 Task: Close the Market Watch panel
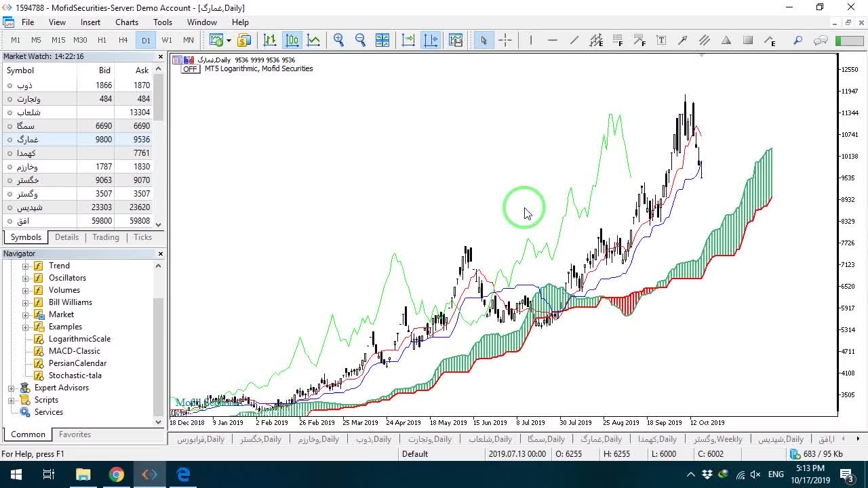(x=161, y=57)
